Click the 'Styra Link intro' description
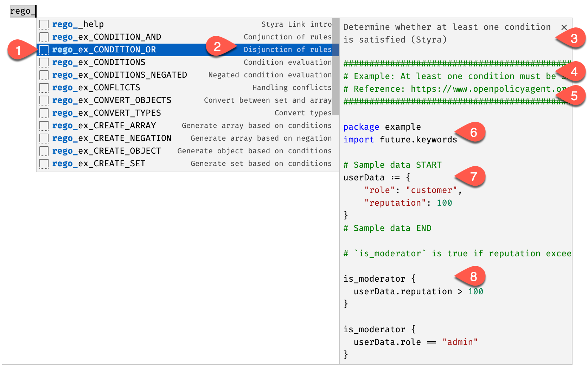 tap(296, 24)
